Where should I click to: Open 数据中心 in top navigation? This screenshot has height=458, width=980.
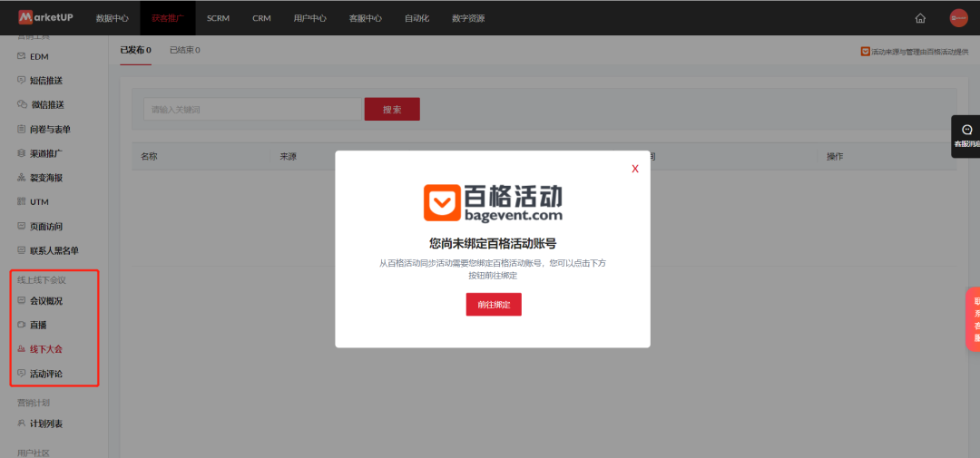pyautogui.click(x=113, y=18)
